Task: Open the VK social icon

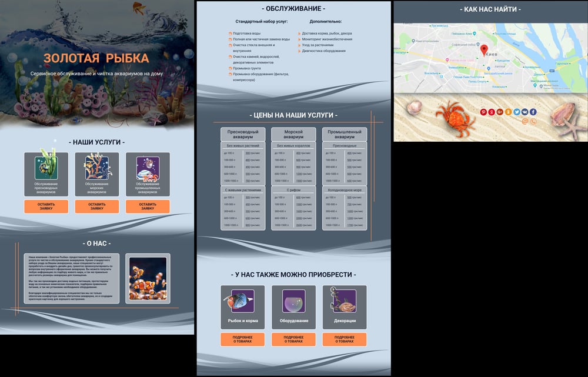Action: [x=524, y=112]
